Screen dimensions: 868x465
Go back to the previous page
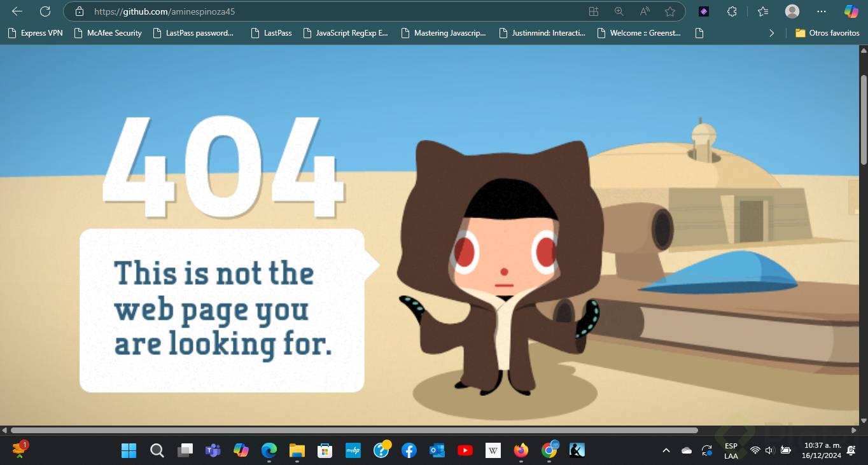pos(17,11)
